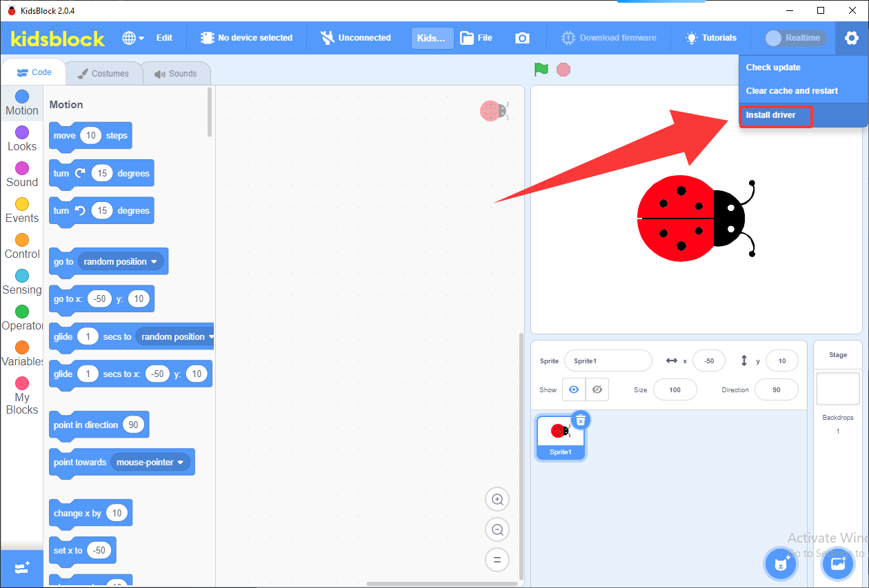
Task: Open settings via the gear icon
Action: 852,38
